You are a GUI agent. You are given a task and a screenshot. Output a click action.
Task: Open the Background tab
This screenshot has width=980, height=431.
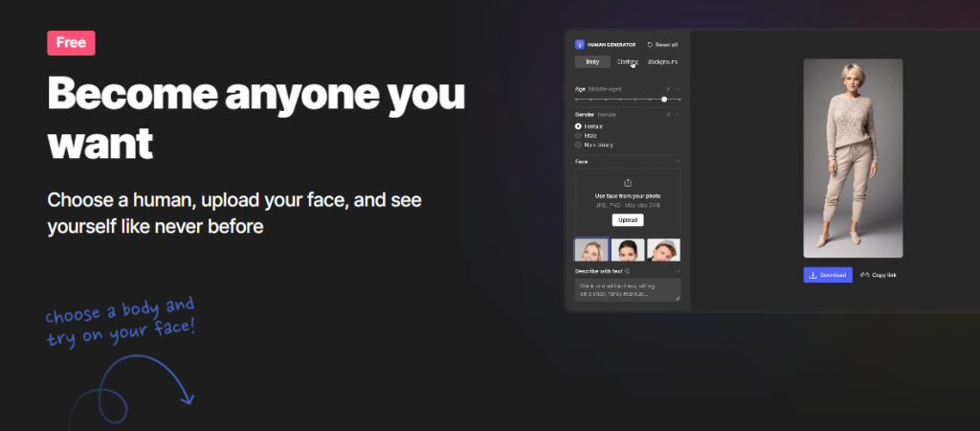(x=662, y=62)
